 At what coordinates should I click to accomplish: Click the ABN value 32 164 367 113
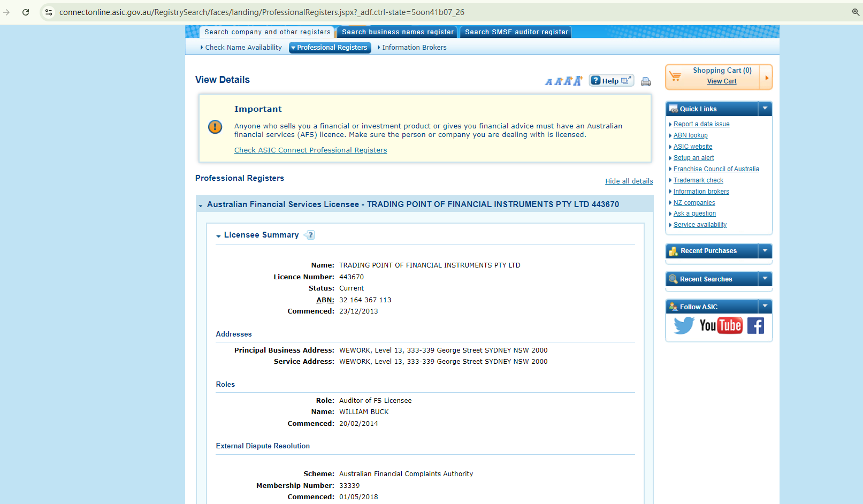pos(365,300)
